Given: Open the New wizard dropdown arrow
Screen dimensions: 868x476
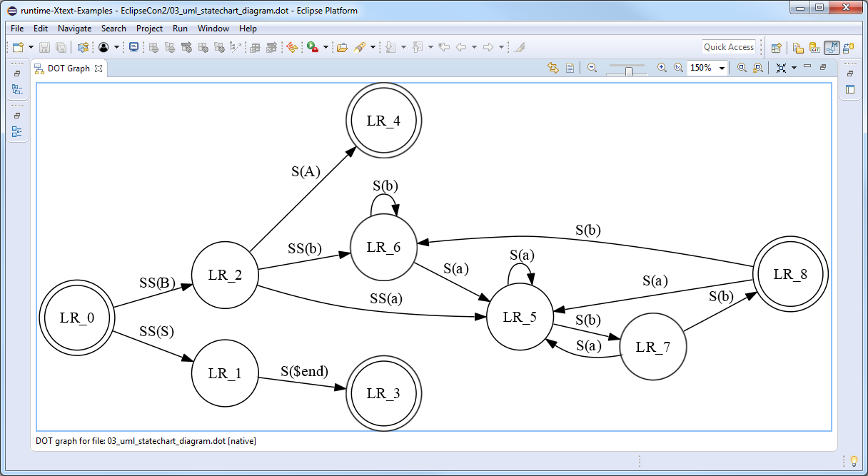Looking at the screenshot, I should [30, 46].
